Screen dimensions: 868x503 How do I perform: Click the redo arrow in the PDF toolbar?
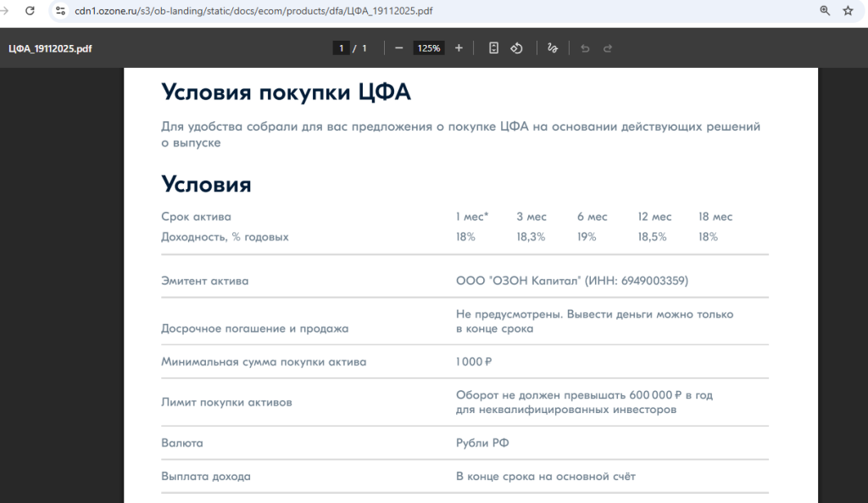coord(608,48)
